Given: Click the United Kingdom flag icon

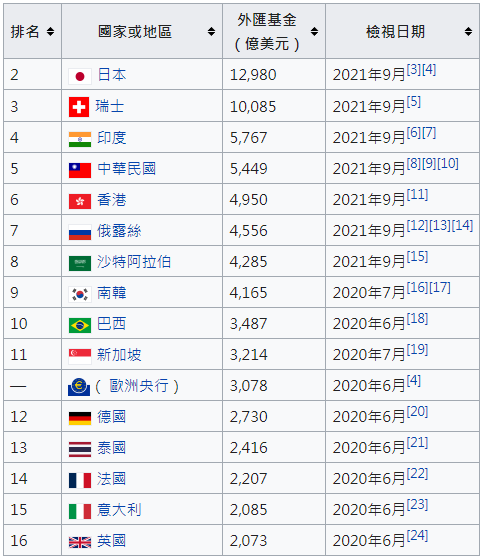Looking at the screenshot, I should click(80, 542).
